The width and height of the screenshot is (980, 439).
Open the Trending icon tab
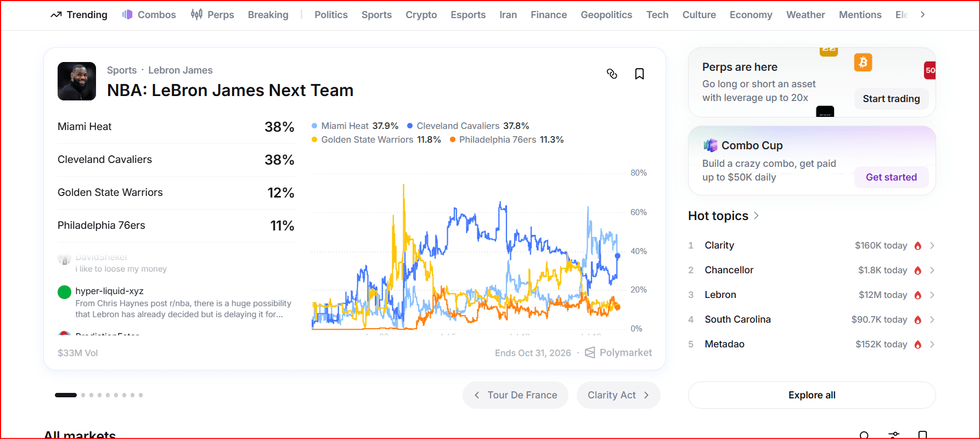pos(56,15)
